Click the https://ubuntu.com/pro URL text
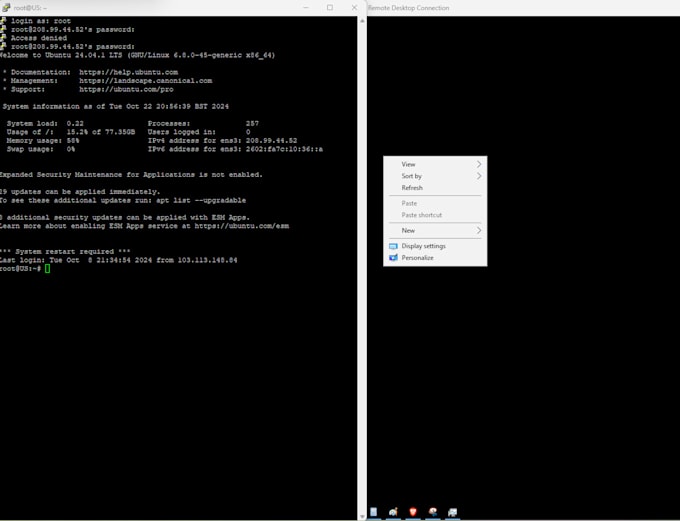This screenshot has width=680, height=521. [x=126, y=89]
